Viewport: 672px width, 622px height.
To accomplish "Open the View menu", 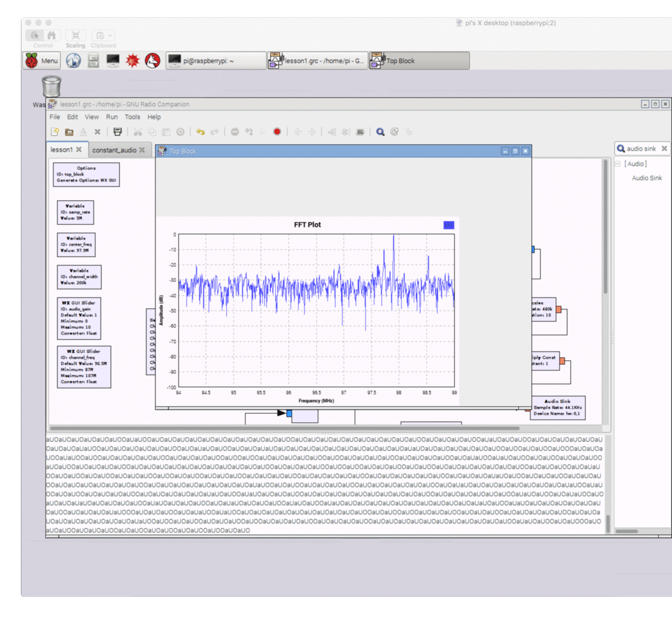I will pyautogui.click(x=92, y=117).
